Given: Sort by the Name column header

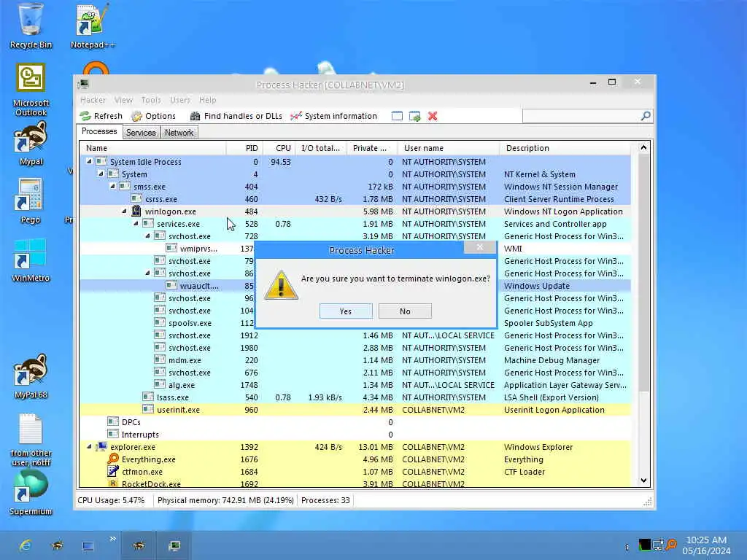Looking at the screenshot, I should (153, 148).
